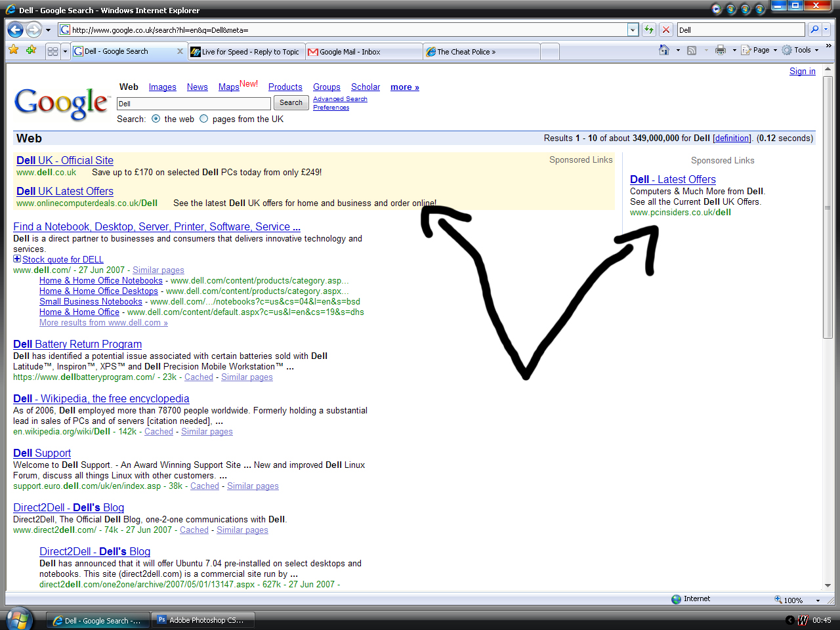Click the Google search query field
Viewport: 840px width, 630px height.
tap(194, 104)
